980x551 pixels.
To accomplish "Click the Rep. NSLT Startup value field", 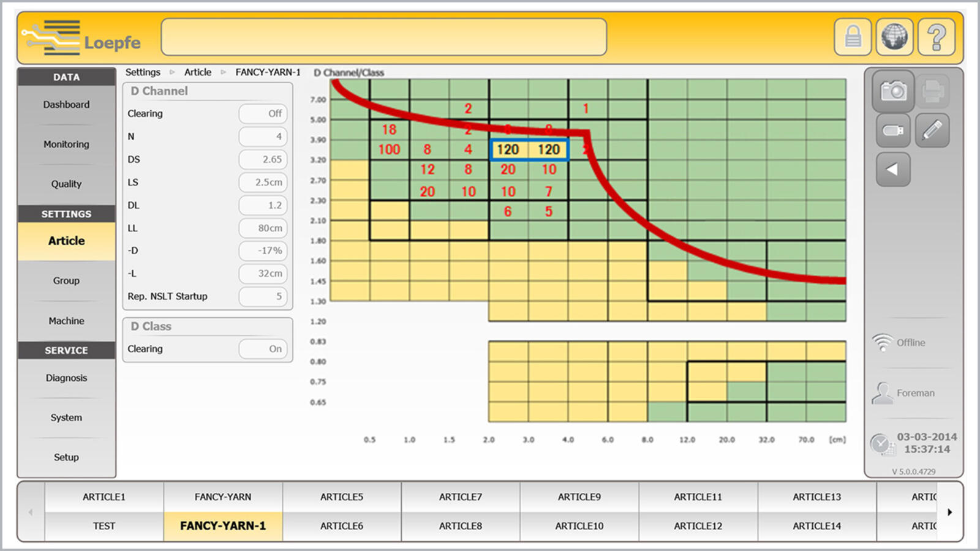I will click(263, 296).
